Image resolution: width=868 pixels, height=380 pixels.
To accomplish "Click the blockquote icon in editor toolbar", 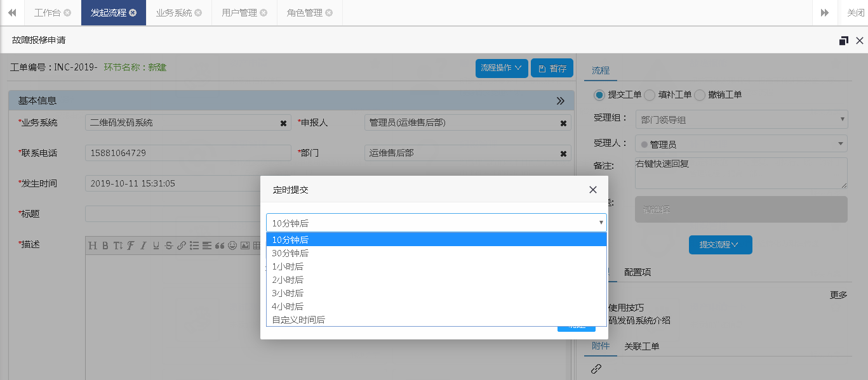I will (x=220, y=246).
